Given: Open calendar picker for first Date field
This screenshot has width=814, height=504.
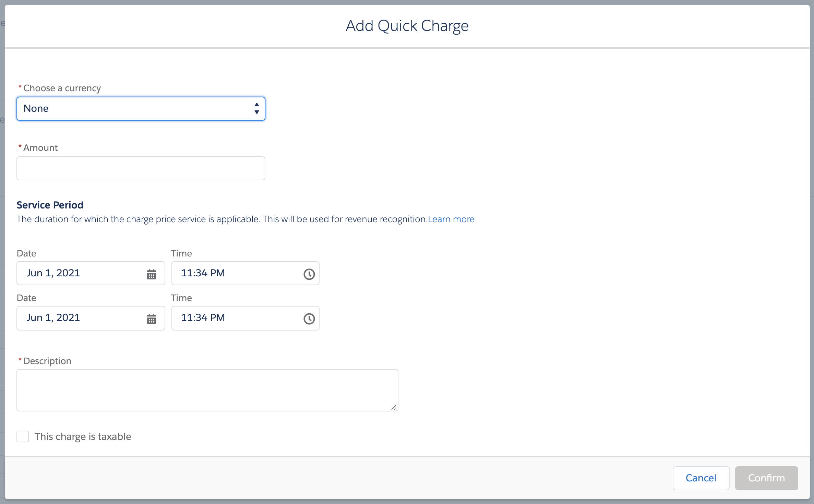Looking at the screenshot, I should (152, 274).
